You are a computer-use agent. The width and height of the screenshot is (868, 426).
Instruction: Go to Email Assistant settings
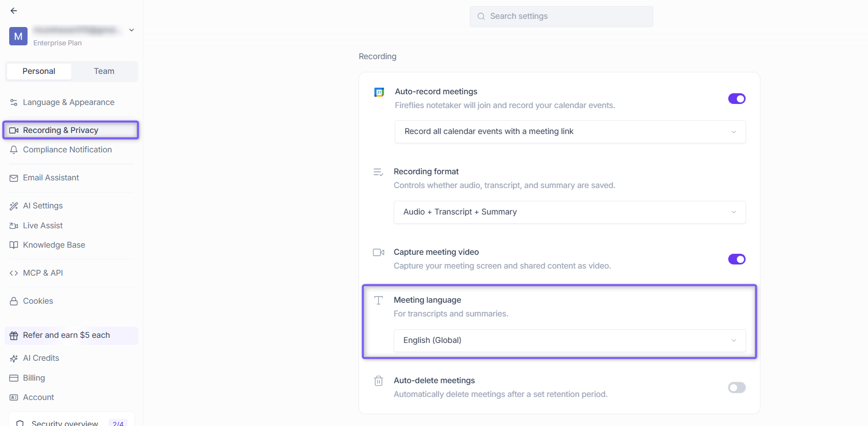click(71, 178)
